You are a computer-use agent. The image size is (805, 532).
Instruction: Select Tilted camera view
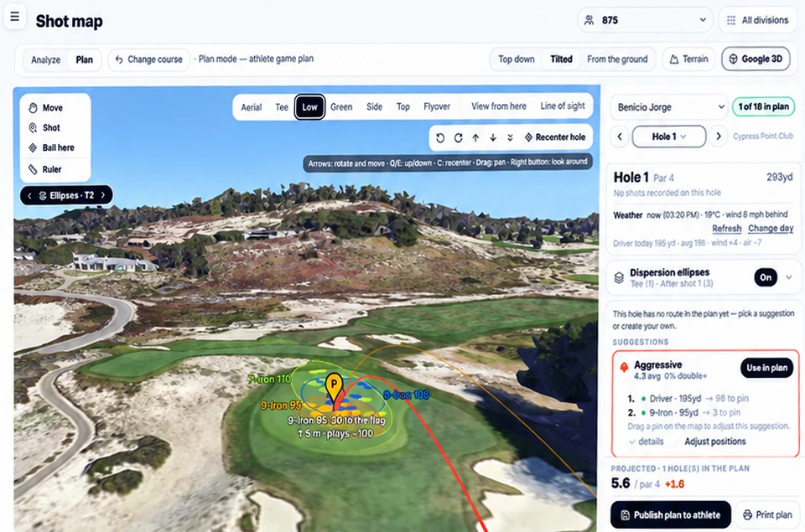(x=561, y=59)
